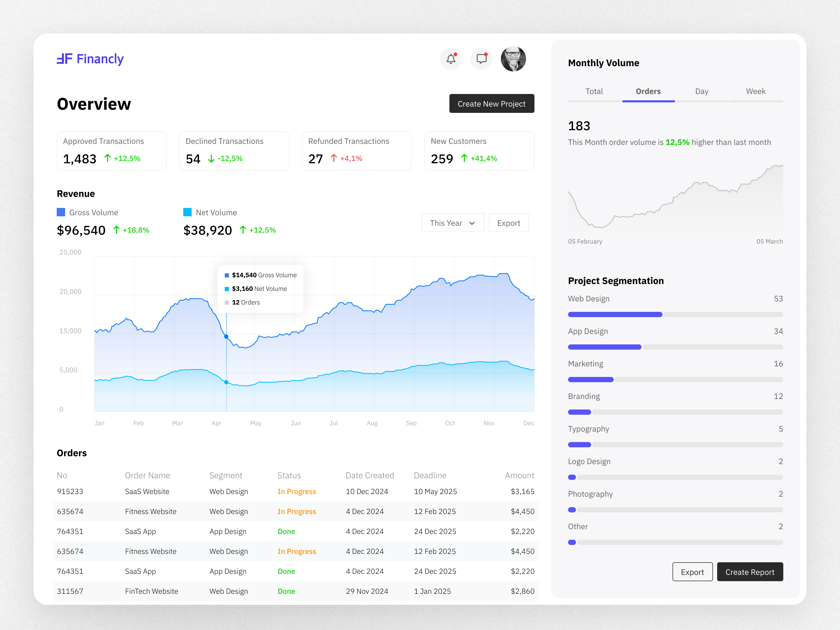The width and height of the screenshot is (840, 630).
Task: Open the user profile avatar
Action: pyautogui.click(x=513, y=59)
